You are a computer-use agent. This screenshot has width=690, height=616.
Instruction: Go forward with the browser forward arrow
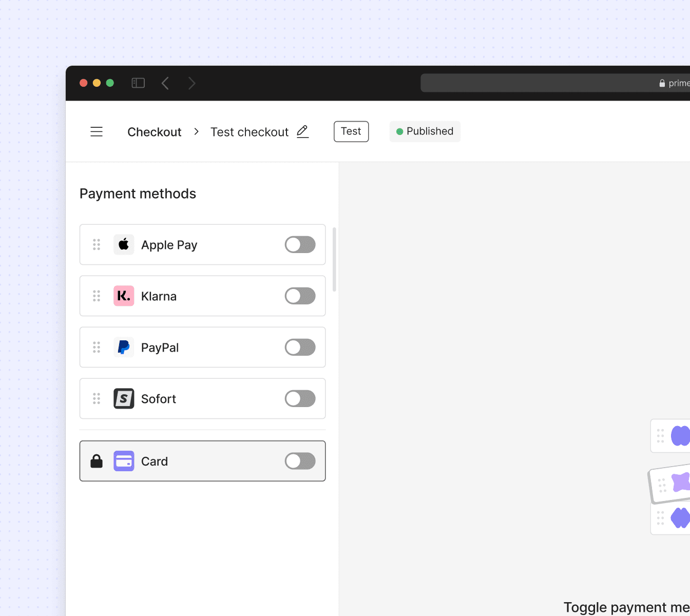point(192,83)
